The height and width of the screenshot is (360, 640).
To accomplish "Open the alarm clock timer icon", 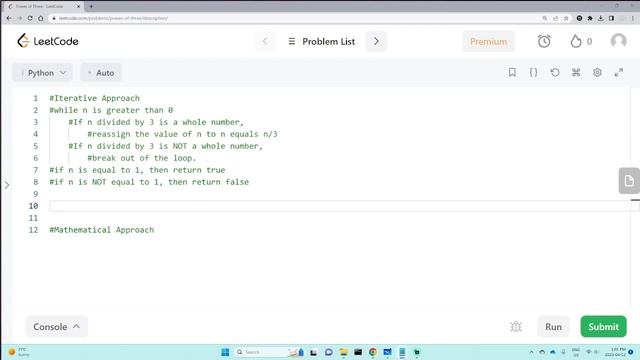I will coord(544,41).
